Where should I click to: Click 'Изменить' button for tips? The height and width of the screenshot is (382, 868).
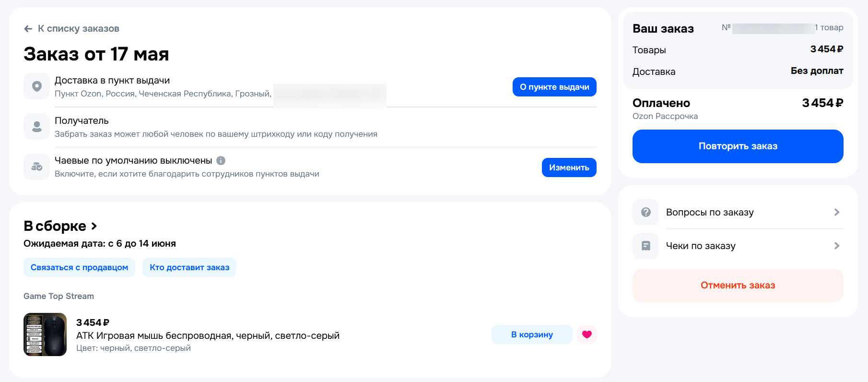pyautogui.click(x=569, y=167)
